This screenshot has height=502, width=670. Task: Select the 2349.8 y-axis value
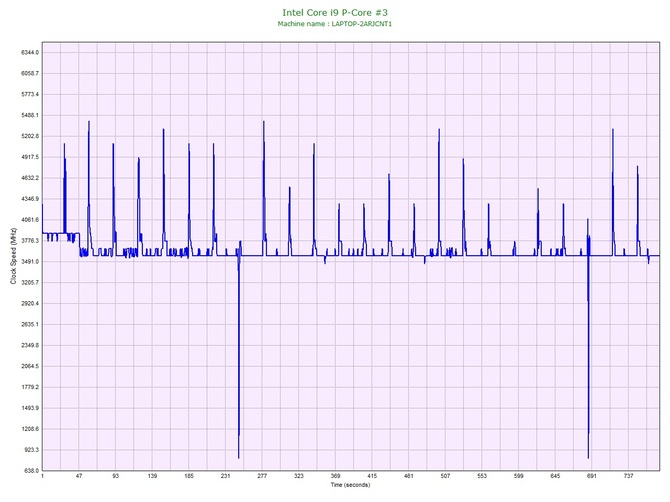30,346
